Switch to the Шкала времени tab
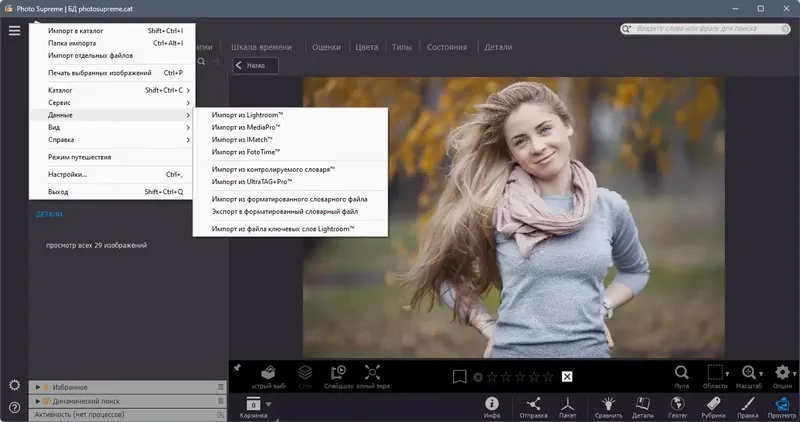Image resolution: width=800 pixels, height=422 pixels. click(x=261, y=47)
